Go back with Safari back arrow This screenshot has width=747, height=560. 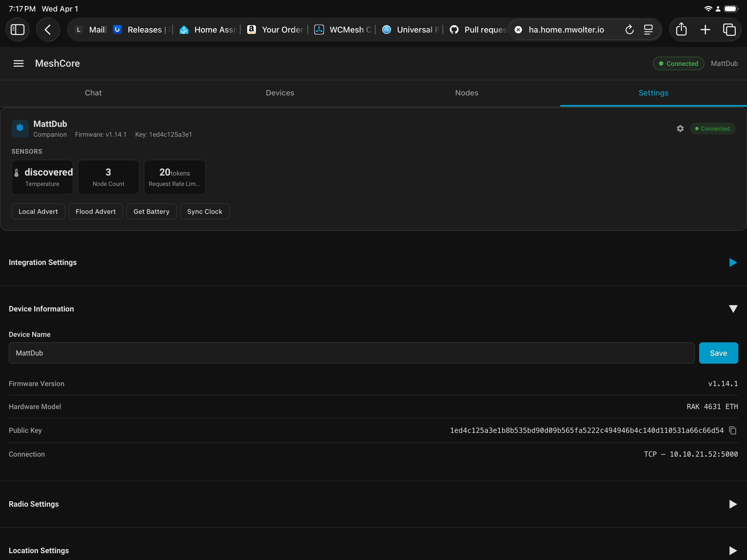(x=48, y=30)
